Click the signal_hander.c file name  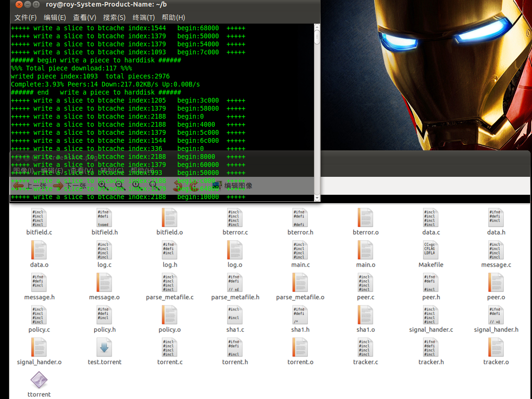(x=431, y=330)
